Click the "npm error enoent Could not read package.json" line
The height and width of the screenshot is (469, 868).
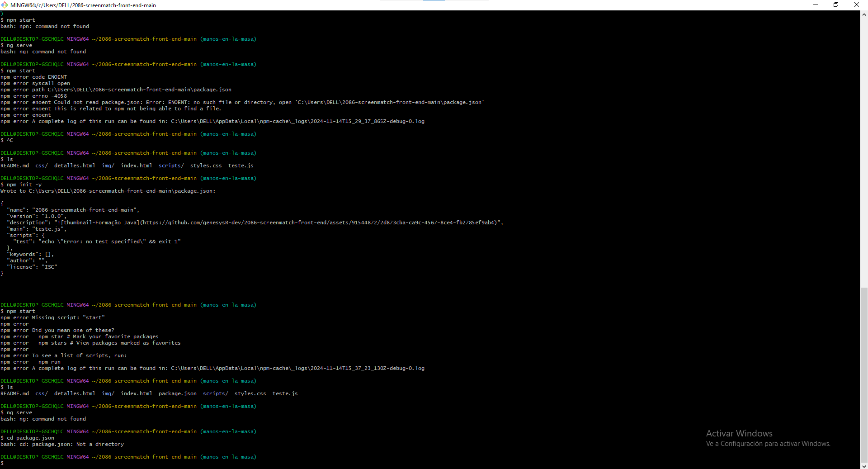(x=242, y=102)
